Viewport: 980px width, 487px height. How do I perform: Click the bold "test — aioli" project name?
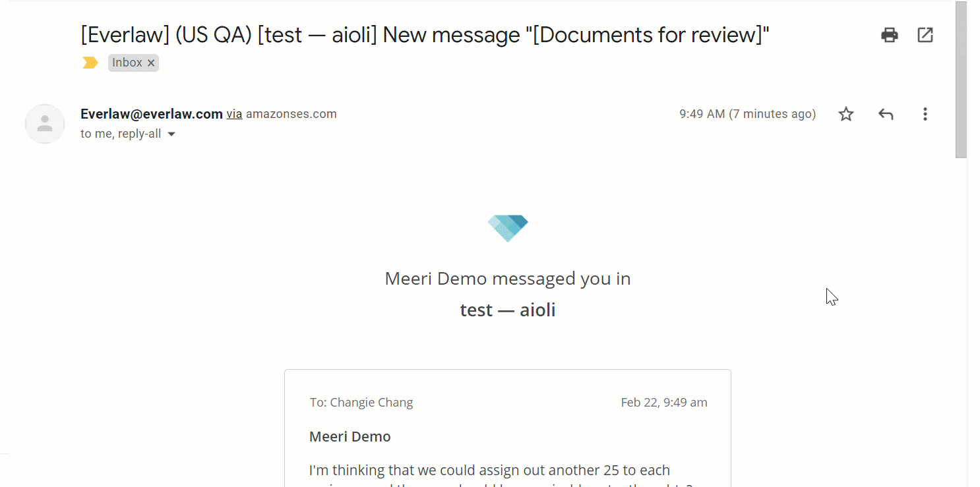[x=508, y=310]
